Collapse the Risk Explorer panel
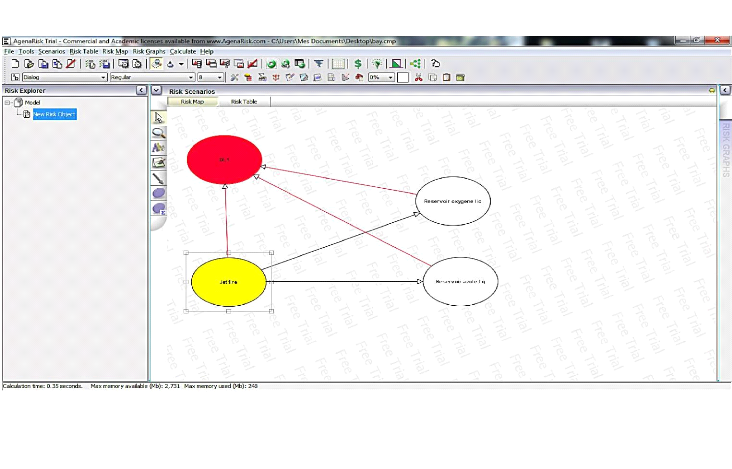Screen dimensions: 732x469 click(x=141, y=91)
